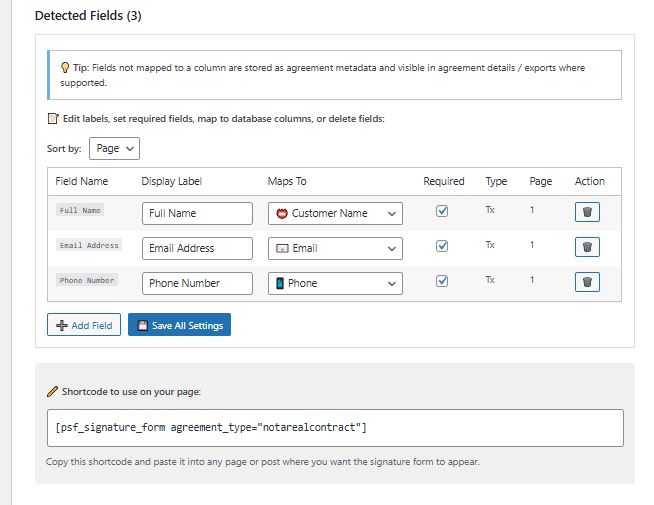Click the Add Field button

83,325
